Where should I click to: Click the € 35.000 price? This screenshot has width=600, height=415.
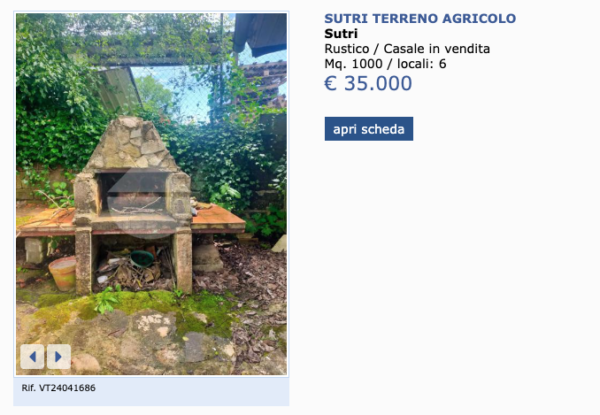tap(368, 83)
